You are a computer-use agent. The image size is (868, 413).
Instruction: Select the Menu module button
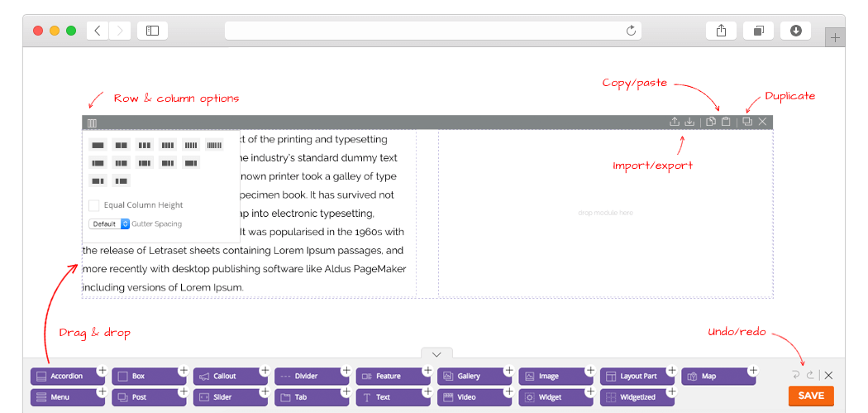click(68, 397)
